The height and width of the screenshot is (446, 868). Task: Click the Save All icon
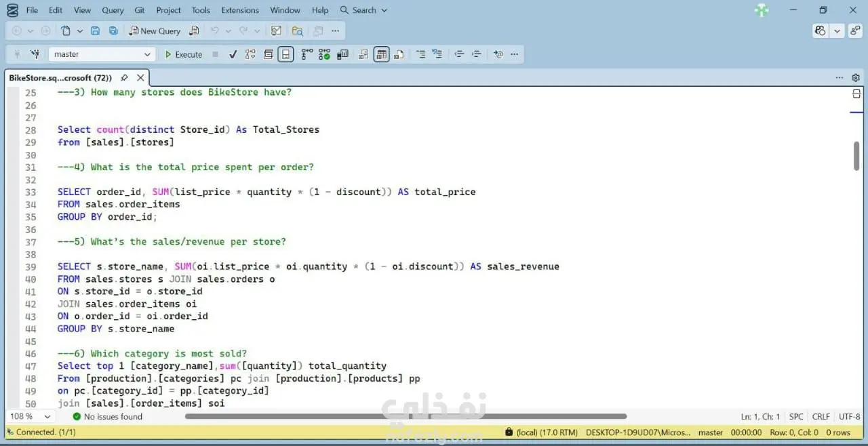click(x=113, y=31)
